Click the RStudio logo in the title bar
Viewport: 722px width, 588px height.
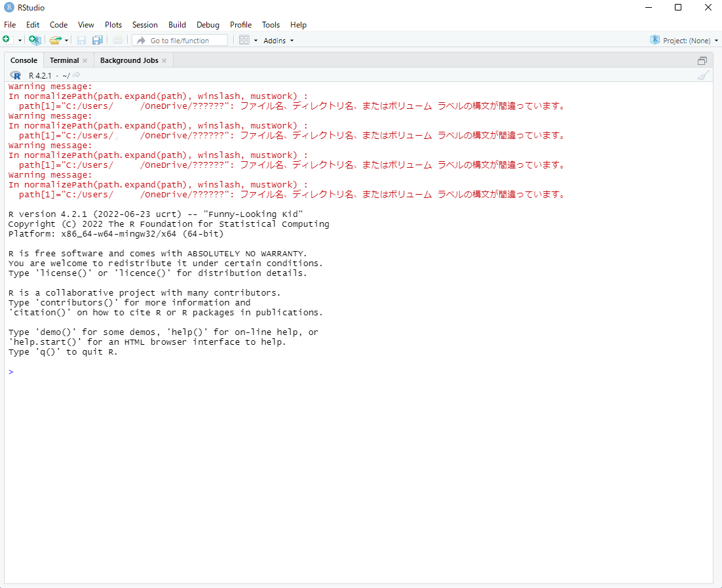pos(9,7)
